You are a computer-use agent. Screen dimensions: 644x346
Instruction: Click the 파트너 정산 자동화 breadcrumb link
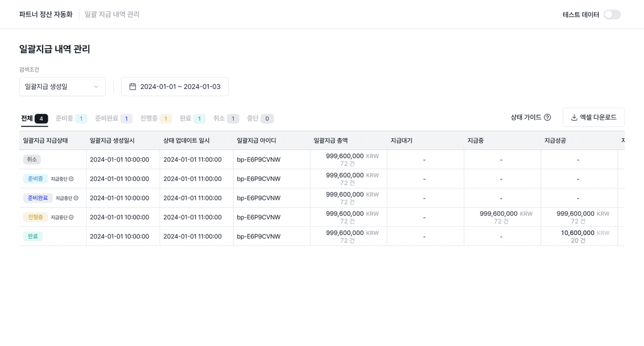pyautogui.click(x=46, y=15)
